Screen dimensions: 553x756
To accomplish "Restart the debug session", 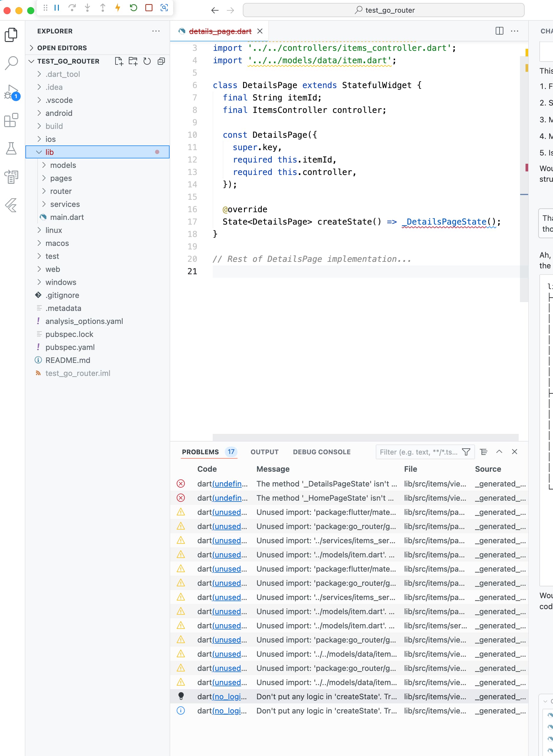I will click(x=133, y=8).
